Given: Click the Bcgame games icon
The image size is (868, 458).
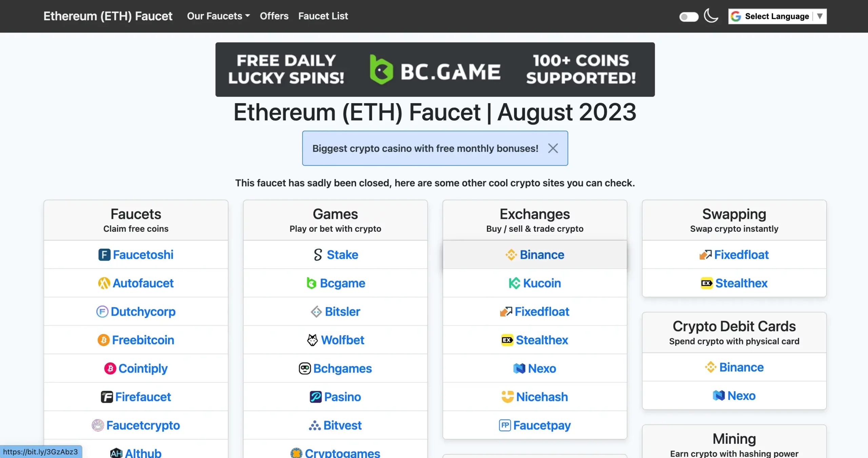Looking at the screenshot, I should [x=311, y=283].
